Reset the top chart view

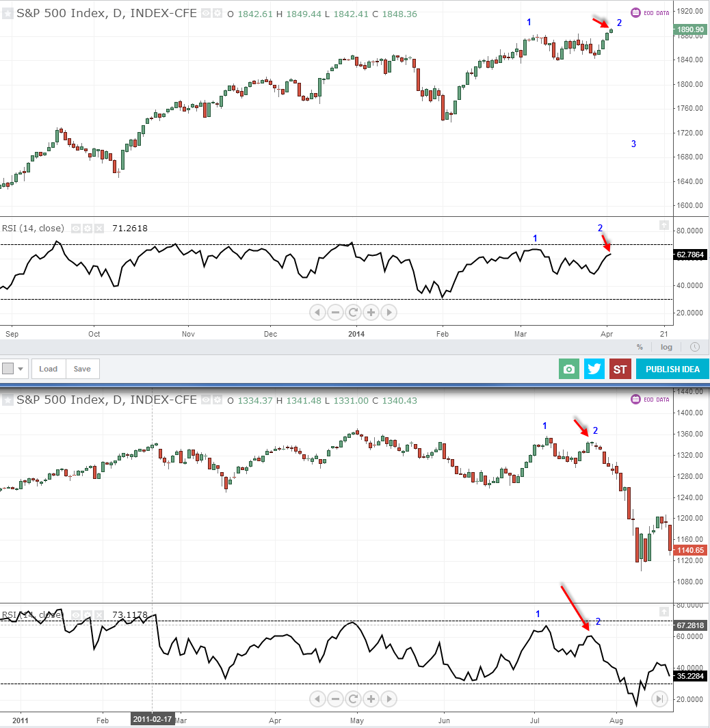coord(353,313)
